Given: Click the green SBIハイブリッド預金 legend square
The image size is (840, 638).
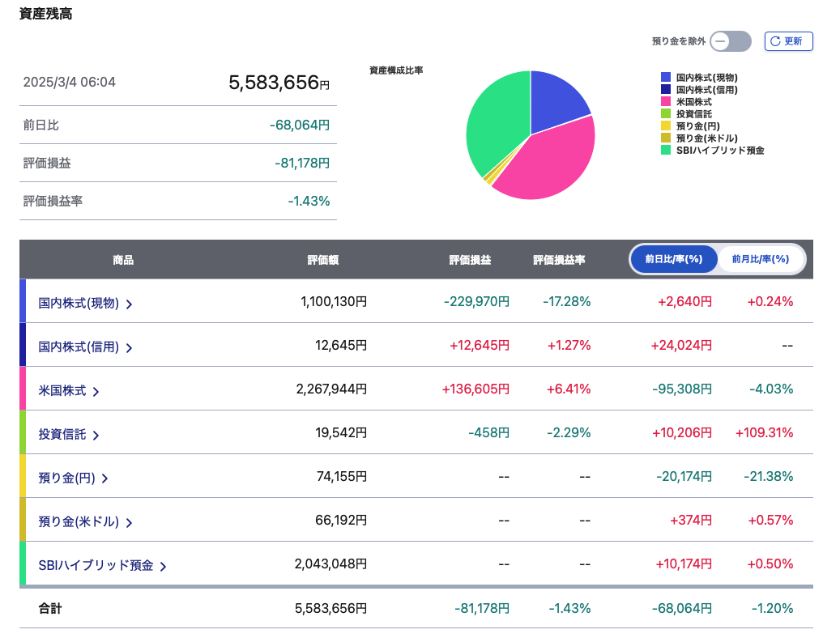Looking at the screenshot, I should (x=666, y=150).
